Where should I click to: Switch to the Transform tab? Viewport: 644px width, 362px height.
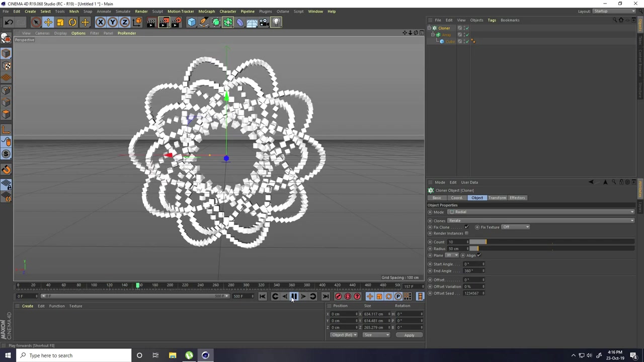(497, 198)
